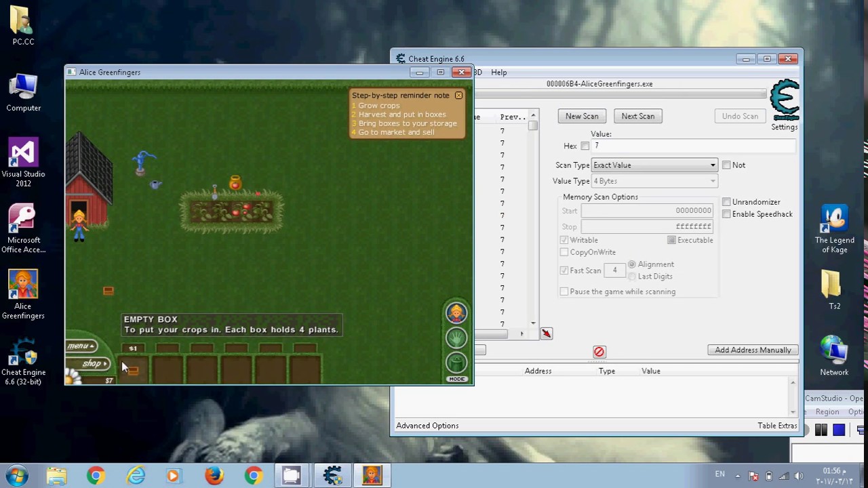Click CamStudio blue stop button
The height and width of the screenshot is (488, 868).
point(839,430)
